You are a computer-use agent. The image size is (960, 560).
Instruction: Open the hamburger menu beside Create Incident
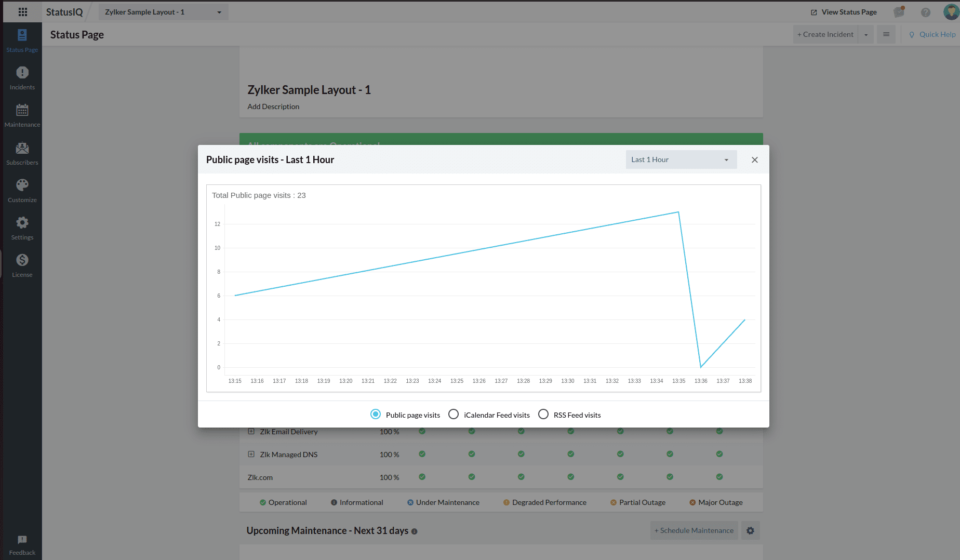tap(886, 35)
